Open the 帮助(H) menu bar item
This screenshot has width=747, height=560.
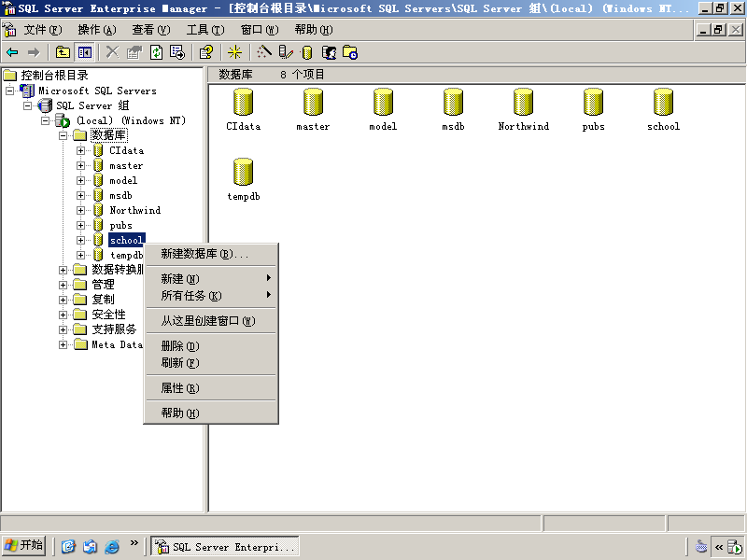[314, 30]
